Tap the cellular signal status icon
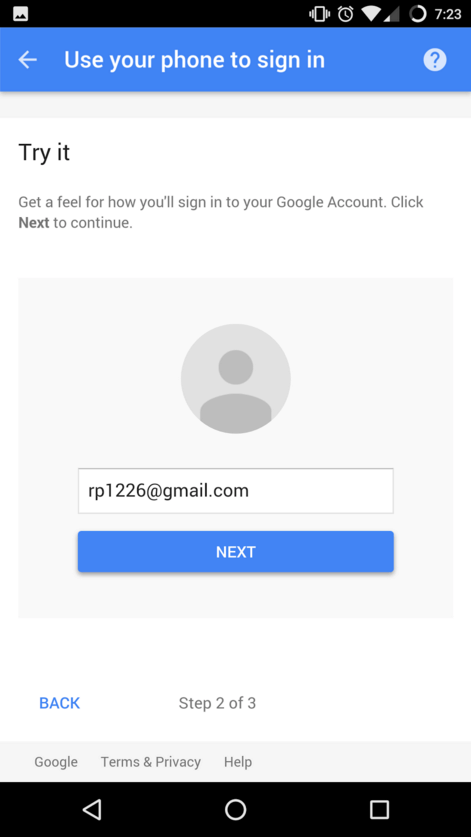The height and width of the screenshot is (837, 471). pos(392,14)
